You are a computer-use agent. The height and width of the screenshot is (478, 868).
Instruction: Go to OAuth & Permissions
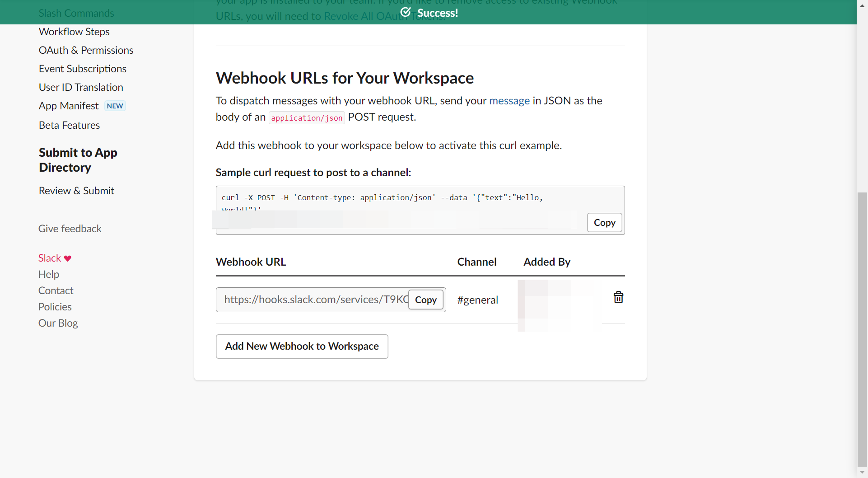pyautogui.click(x=86, y=50)
